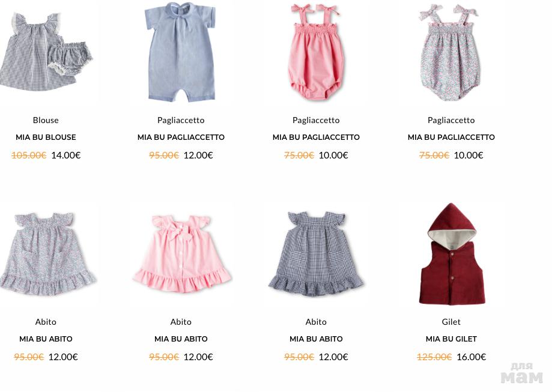Click the 16.00€ sale price of the gilet
The width and height of the screenshot is (552, 392).
[x=471, y=357]
